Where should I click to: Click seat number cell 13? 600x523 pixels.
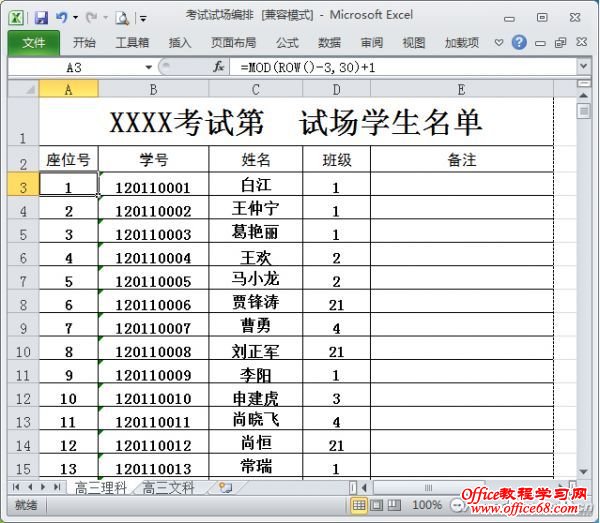coord(68,466)
